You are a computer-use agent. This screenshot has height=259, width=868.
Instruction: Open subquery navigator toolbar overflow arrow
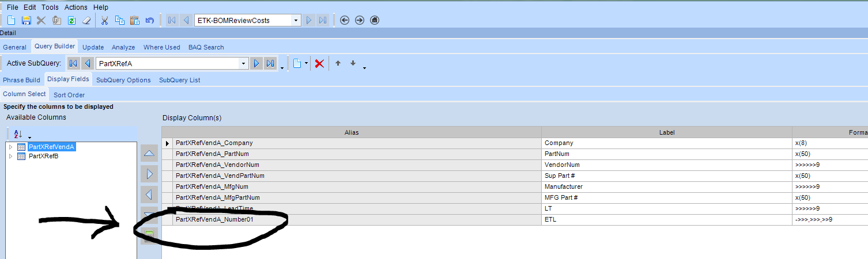click(282, 68)
